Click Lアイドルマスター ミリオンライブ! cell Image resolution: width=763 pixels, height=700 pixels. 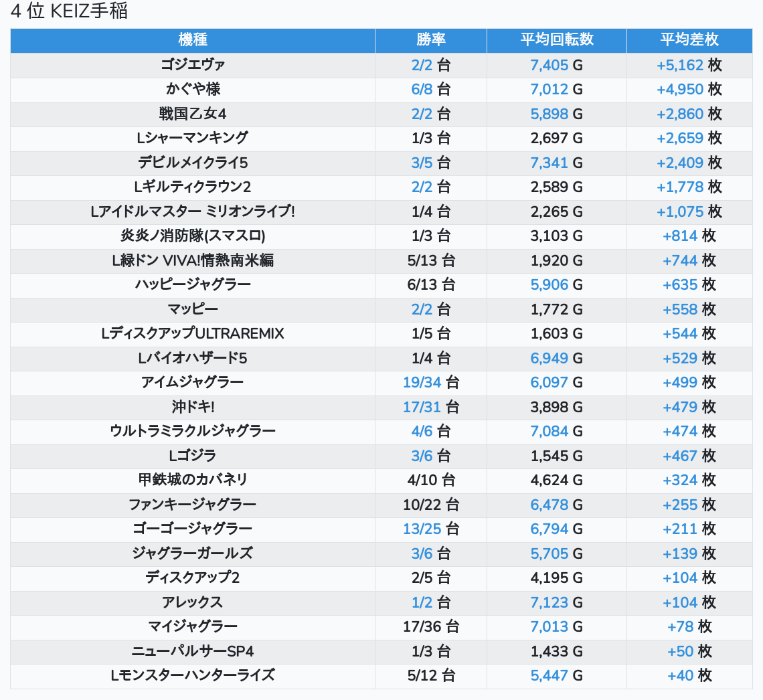click(x=193, y=211)
